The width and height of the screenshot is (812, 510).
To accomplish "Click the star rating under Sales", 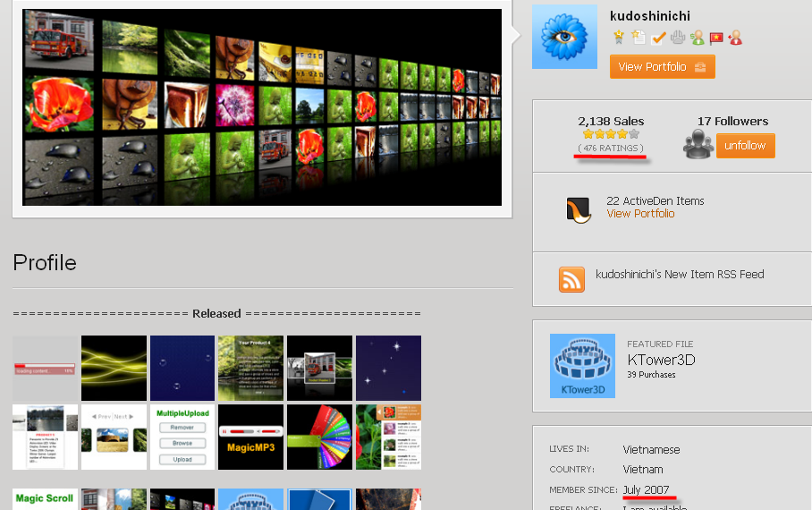I will (x=611, y=134).
